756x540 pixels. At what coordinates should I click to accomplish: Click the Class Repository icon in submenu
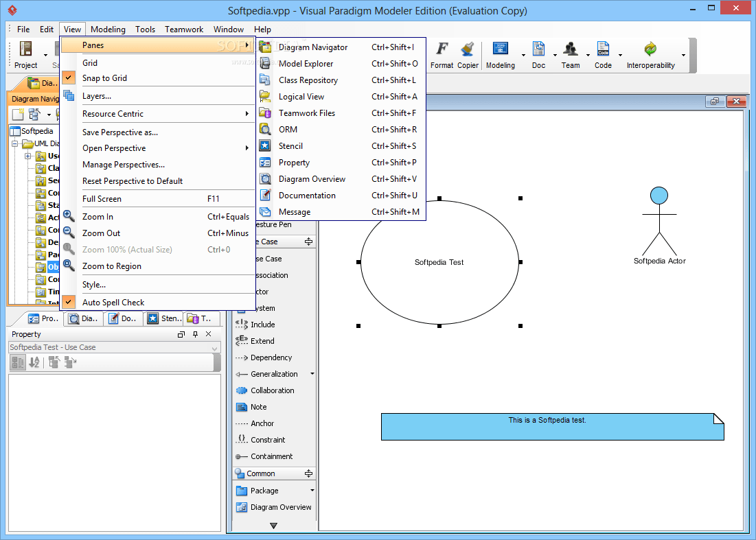(x=264, y=80)
